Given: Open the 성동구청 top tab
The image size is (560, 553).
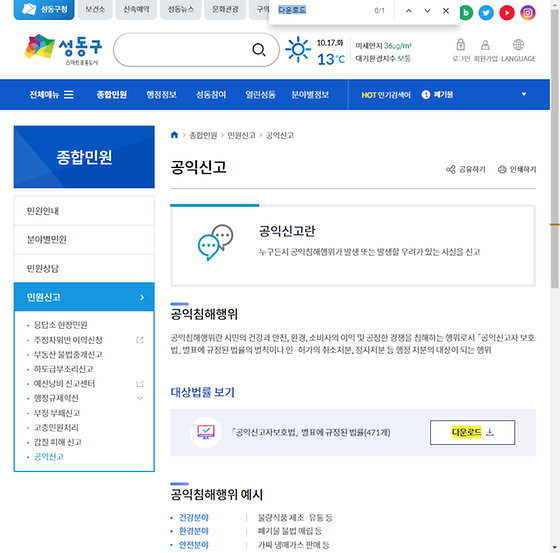Looking at the screenshot, I should coord(44,9).
